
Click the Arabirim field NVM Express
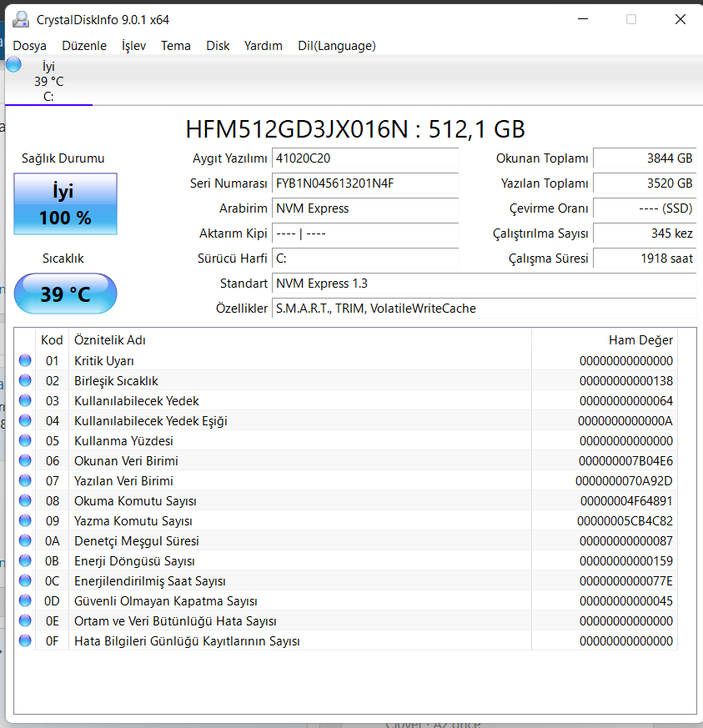pyautogui.click(x=365, y=208)
